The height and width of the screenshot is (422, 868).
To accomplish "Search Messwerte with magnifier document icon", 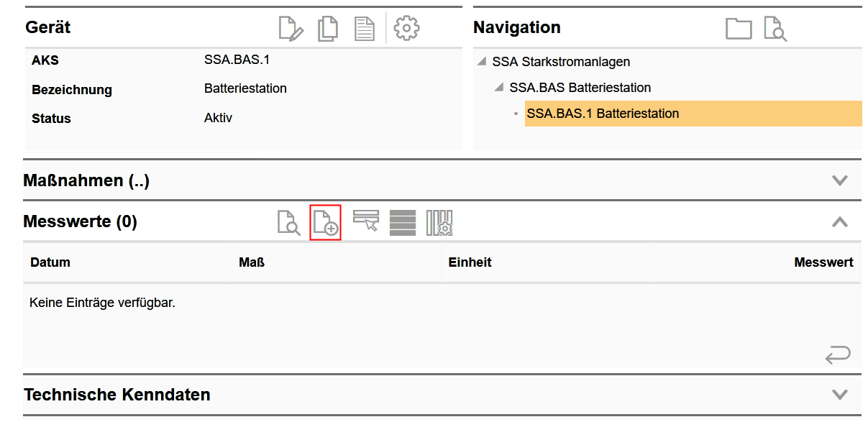I will pos(288,222).
